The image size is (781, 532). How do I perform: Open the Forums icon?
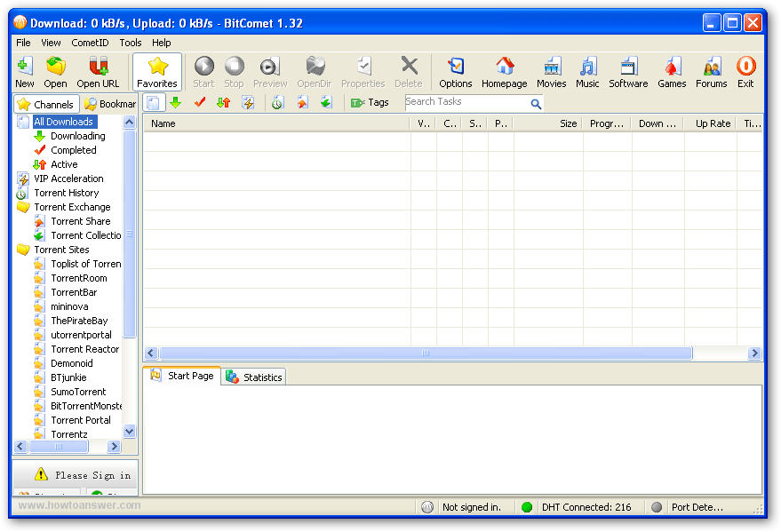(712, 72)
